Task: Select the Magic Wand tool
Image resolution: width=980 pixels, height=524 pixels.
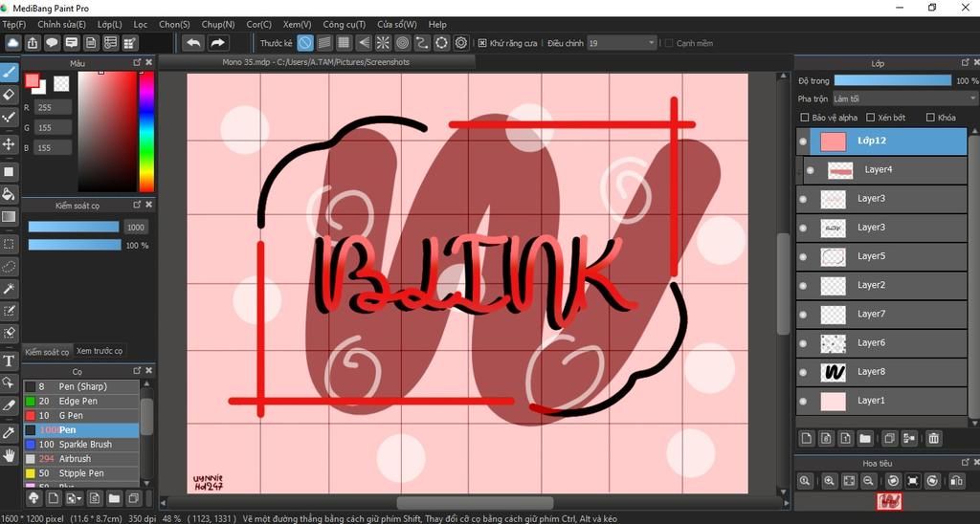Action: (9, 289)
